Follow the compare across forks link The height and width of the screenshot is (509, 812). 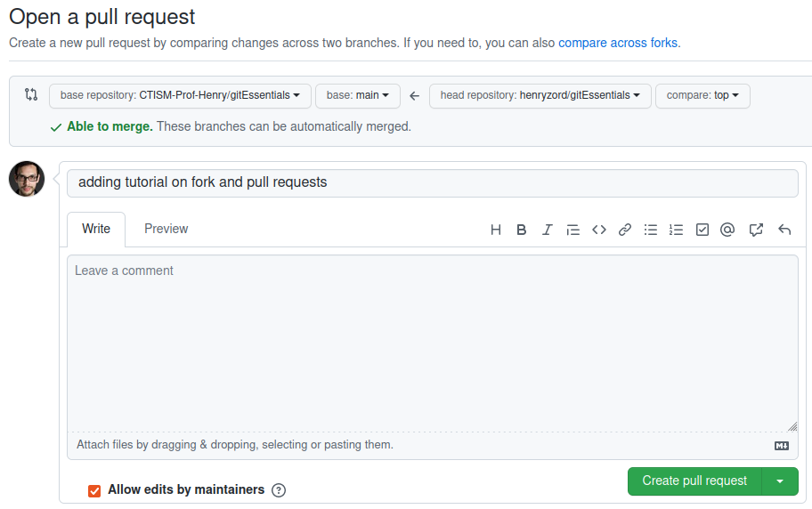point(618,43)
